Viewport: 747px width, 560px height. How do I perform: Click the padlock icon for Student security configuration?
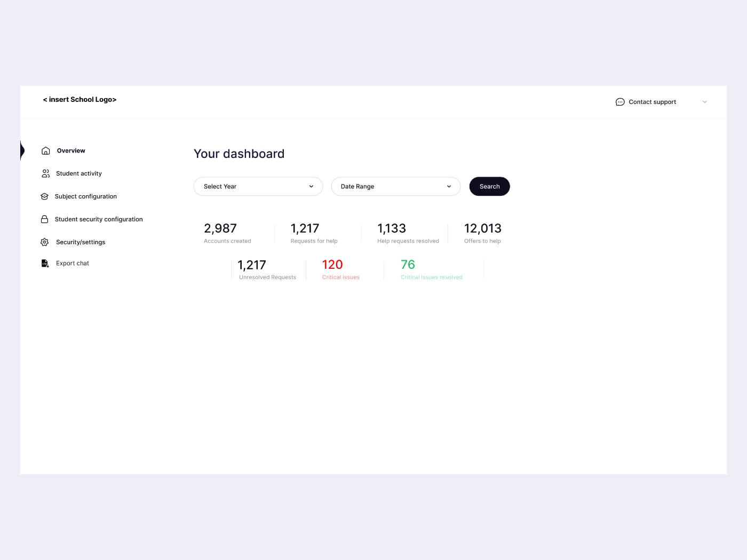tap(44, 219)
